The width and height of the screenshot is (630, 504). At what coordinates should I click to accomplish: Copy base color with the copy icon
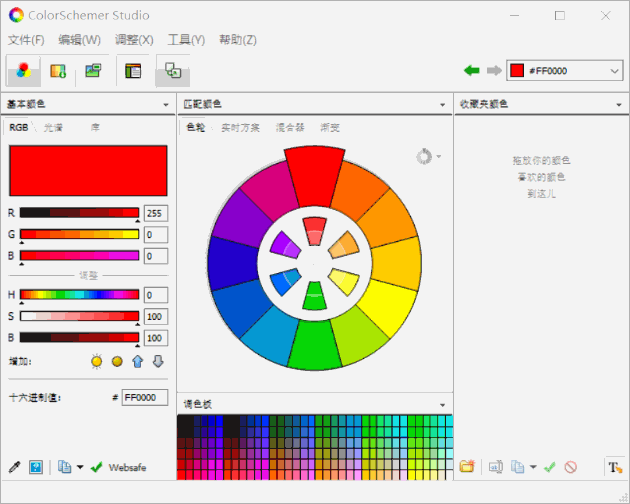point(65,467)
